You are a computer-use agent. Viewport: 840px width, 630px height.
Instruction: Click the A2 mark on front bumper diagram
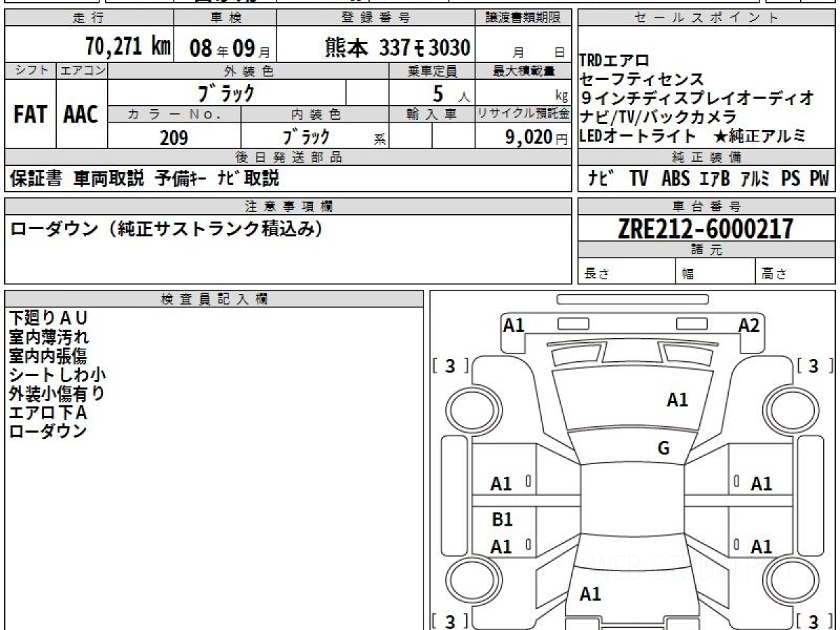749,325
